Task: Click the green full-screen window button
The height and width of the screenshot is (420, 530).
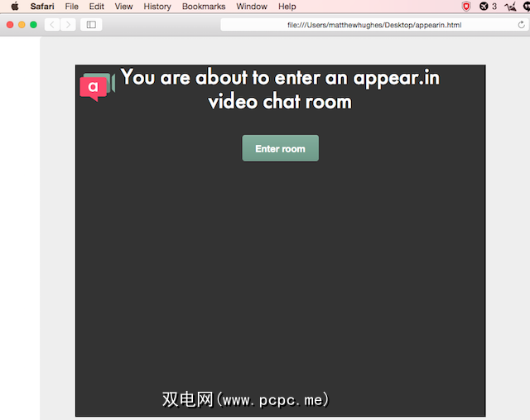Action: [x=33, y=25]
